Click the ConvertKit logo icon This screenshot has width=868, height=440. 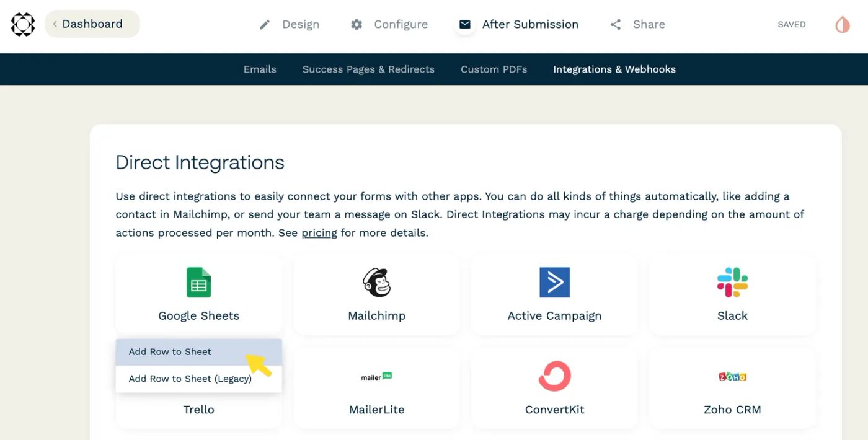click(554, 376)
